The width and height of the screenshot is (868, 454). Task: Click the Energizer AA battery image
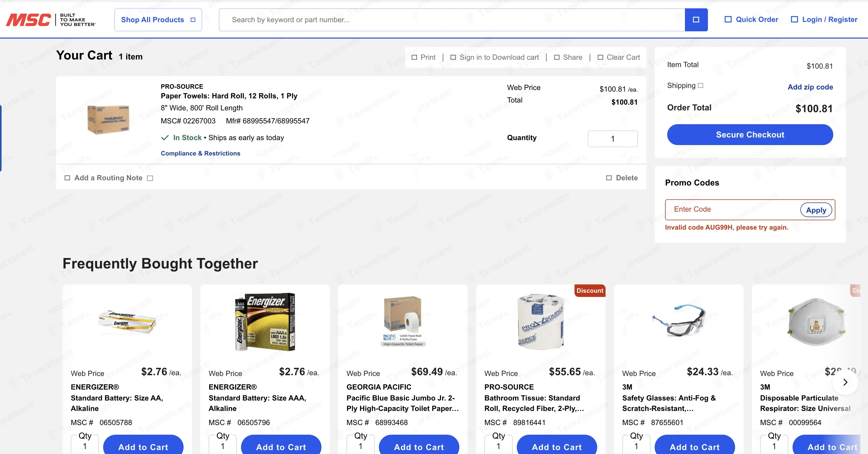click(x=127, y=322)
